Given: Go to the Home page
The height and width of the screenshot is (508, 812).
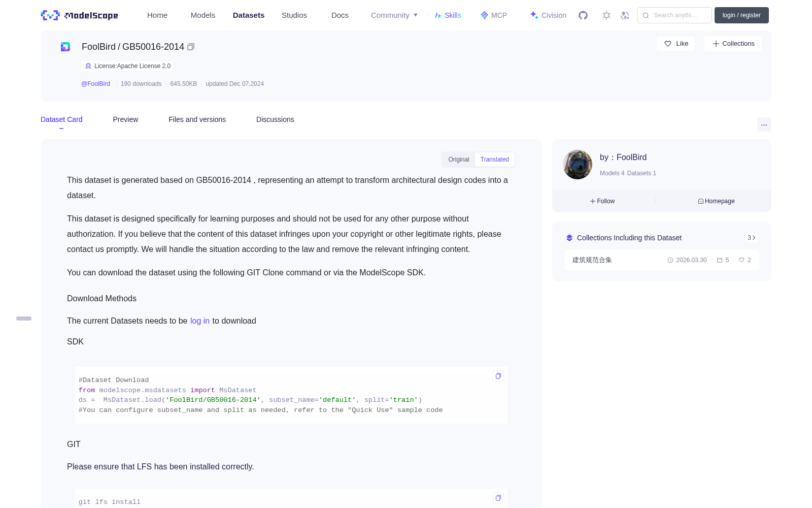Looking at the screenshot, I should tap(157, 15).
